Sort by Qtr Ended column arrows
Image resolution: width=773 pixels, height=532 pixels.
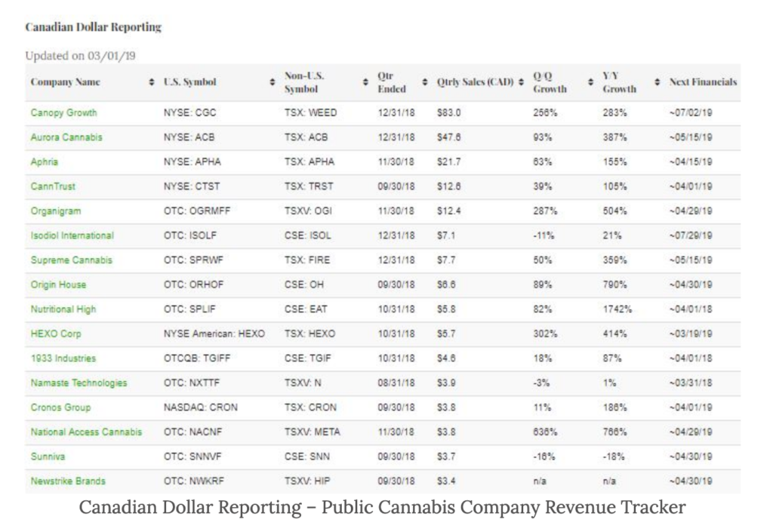[x=425, y=82]
